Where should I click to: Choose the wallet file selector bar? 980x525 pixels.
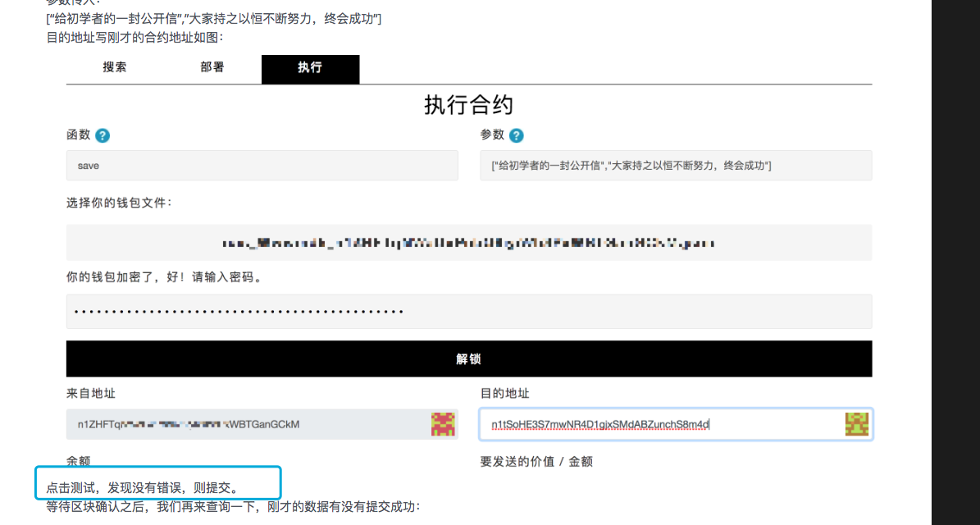469,243
